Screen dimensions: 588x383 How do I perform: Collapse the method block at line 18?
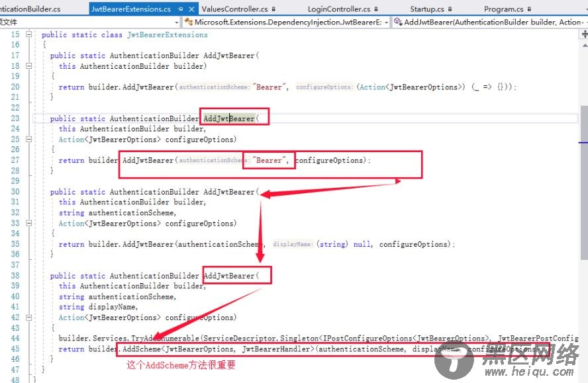pyautogui.click(x=29, y=65)
